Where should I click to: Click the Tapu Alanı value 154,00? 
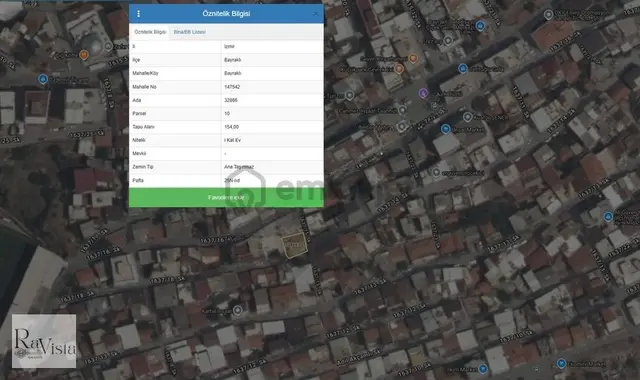pyautogui.click(x=231, y=127)
